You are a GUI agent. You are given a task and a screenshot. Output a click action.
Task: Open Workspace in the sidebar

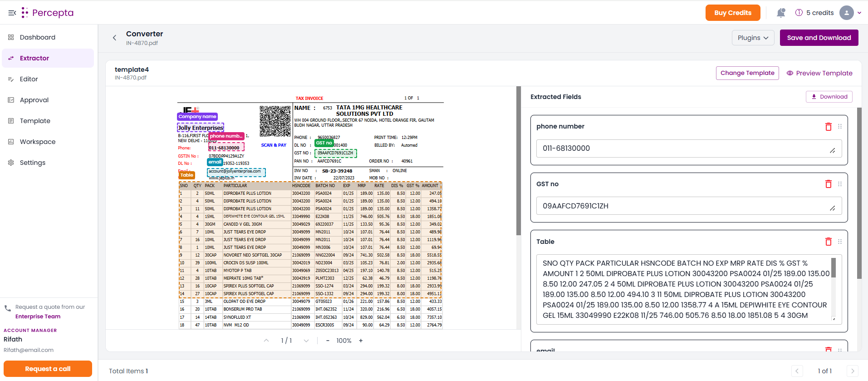[48, 142]
